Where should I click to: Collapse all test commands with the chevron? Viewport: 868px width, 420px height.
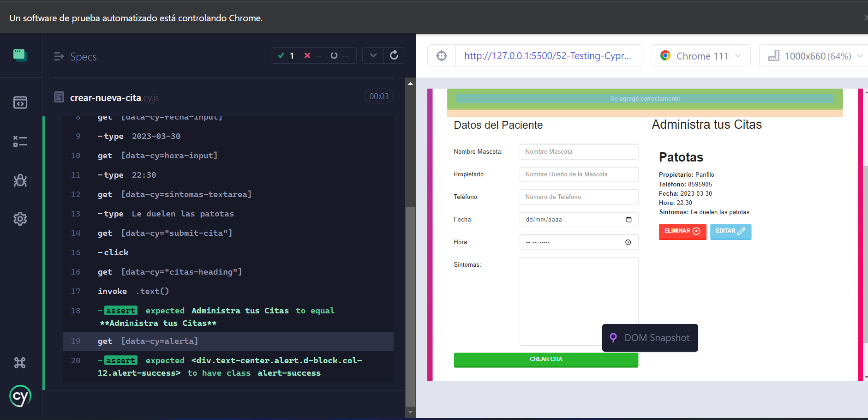(x=373, y=55)
